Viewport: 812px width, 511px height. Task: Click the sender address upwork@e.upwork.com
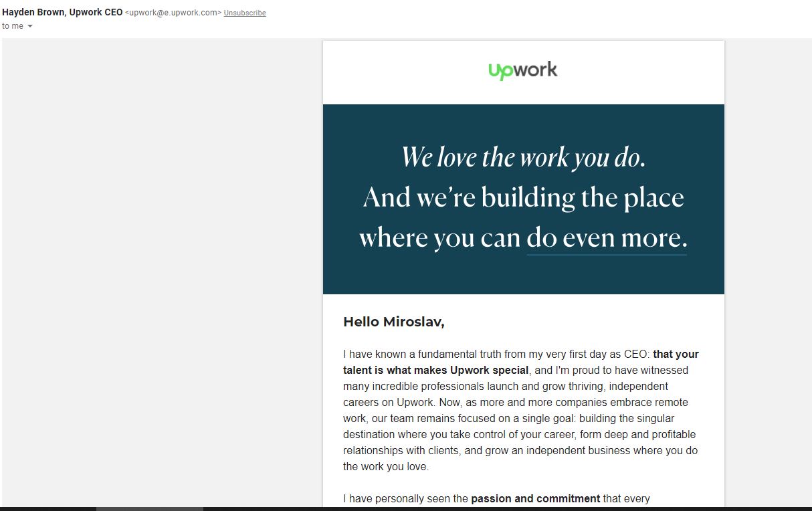[173, 13]
